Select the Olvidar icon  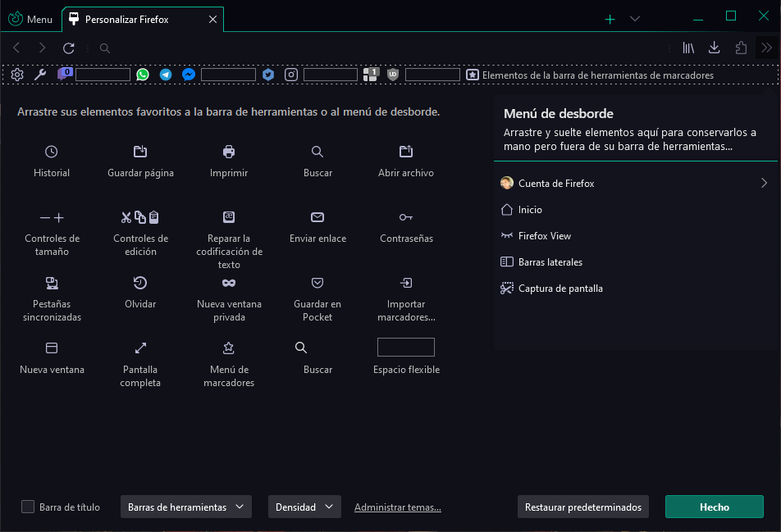(140, 283)
